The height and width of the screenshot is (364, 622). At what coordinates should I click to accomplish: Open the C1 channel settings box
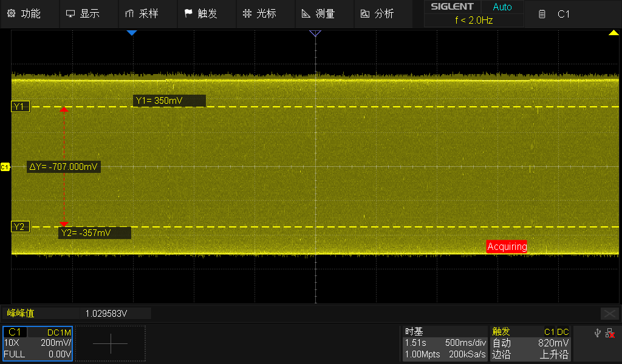(38, 343)
